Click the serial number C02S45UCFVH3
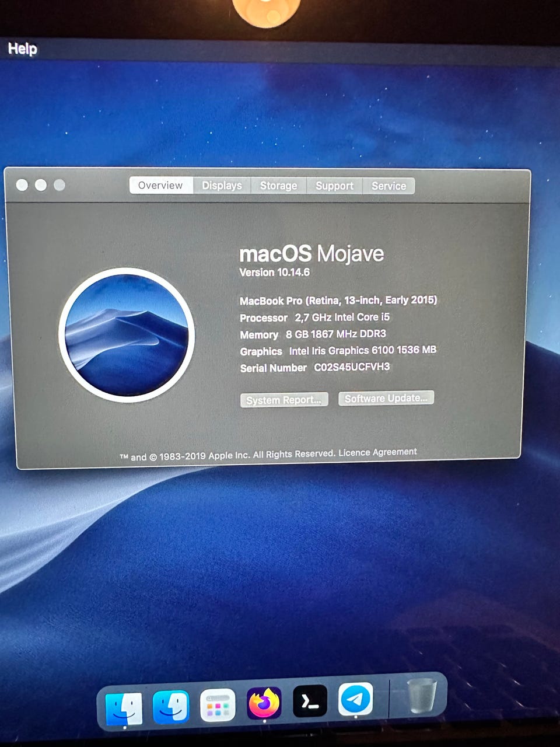The width and height of the screenshot is (560, 747). [352, 367]
